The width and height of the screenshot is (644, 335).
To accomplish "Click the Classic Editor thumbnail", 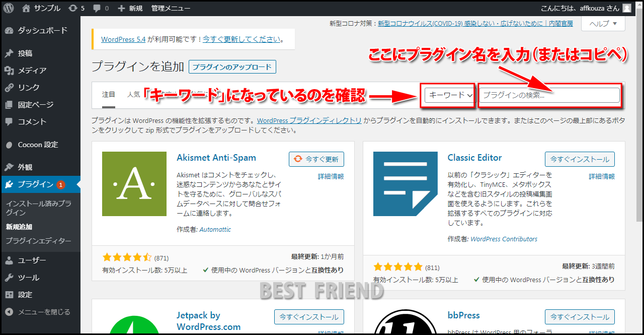I will 406,184.
